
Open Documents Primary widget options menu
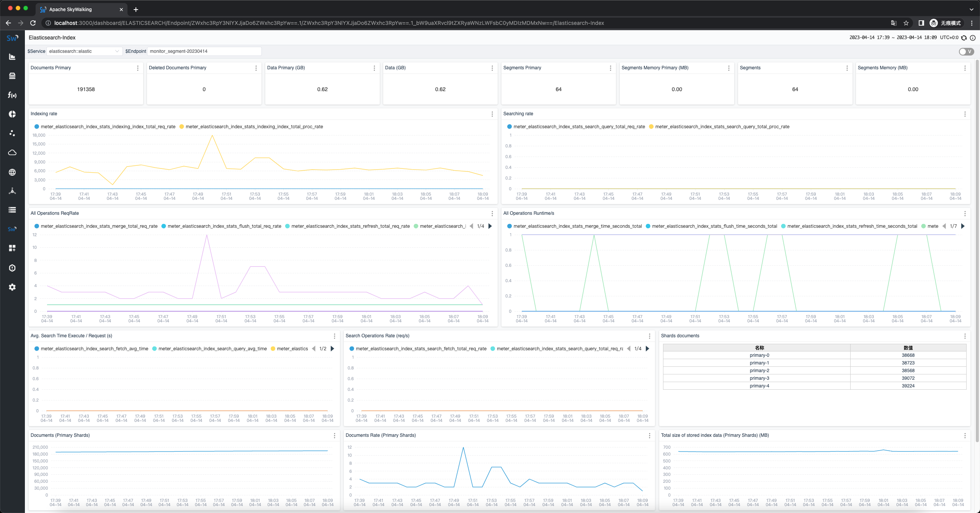(x=138, y=68)
